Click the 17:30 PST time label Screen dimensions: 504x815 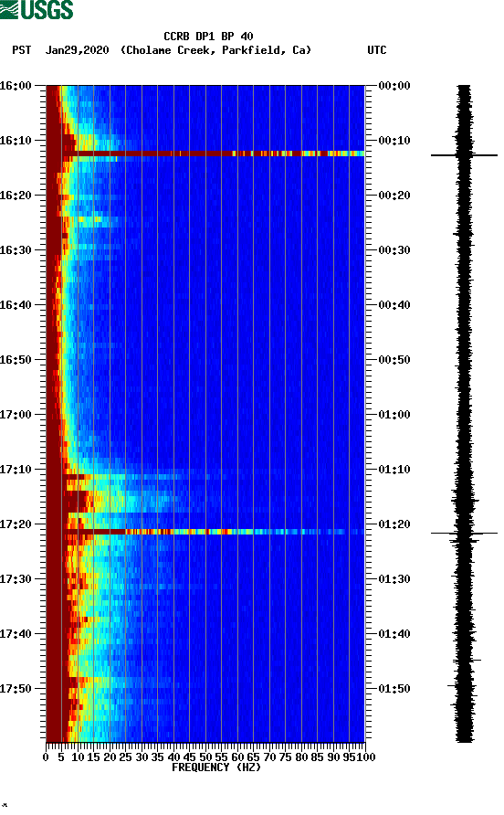click(16, 579)
